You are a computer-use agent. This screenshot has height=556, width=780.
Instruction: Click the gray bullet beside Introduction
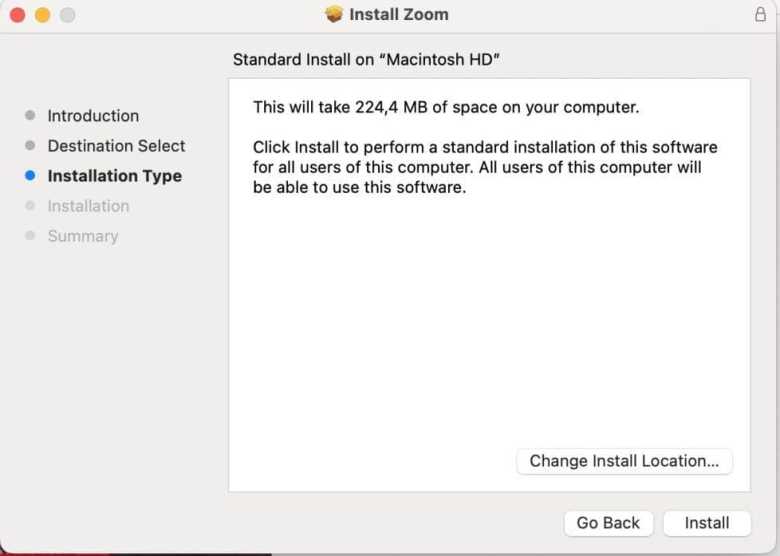coord(30,116)
